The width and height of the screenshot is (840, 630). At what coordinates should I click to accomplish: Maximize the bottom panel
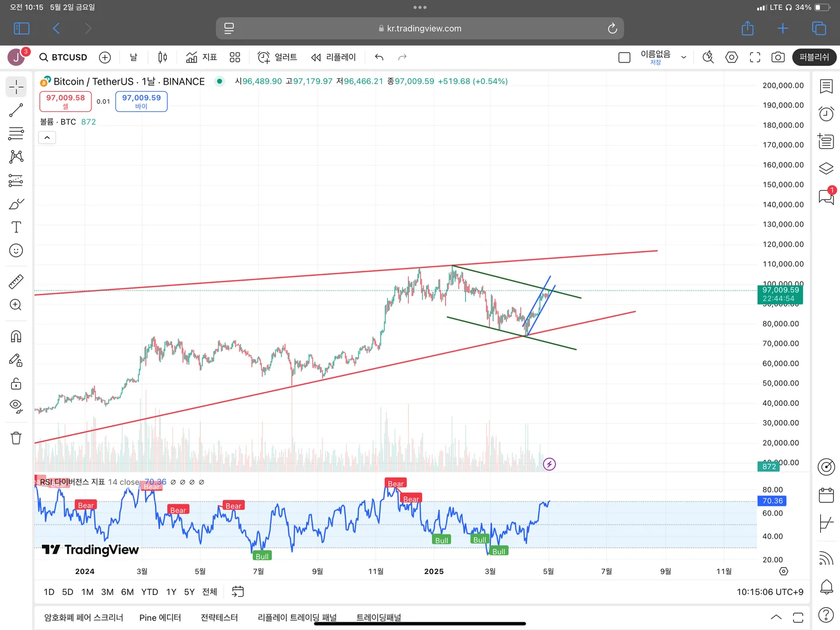799,617
